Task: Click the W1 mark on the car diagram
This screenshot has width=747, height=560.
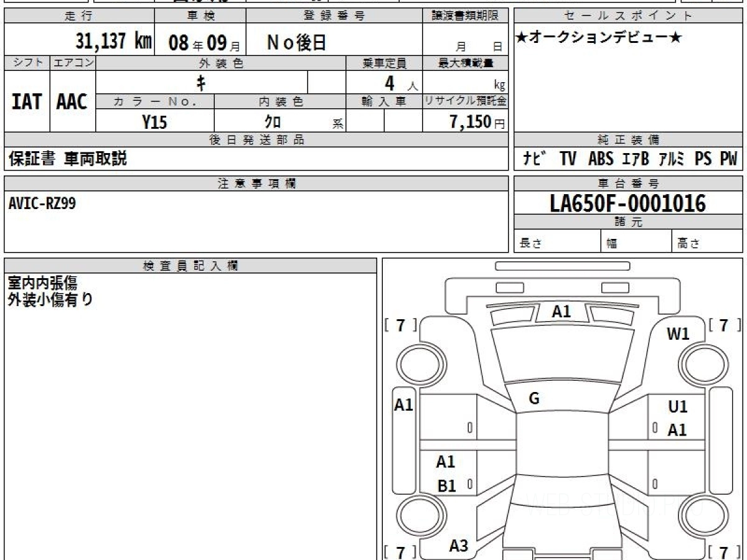Action: click(678, 334)
